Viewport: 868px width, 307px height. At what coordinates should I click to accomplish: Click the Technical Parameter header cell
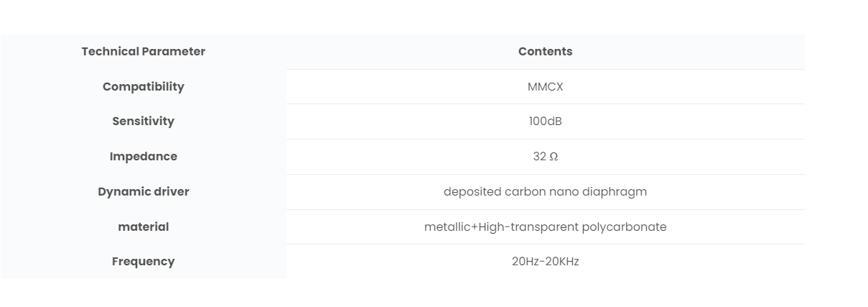tap(144, 52)
